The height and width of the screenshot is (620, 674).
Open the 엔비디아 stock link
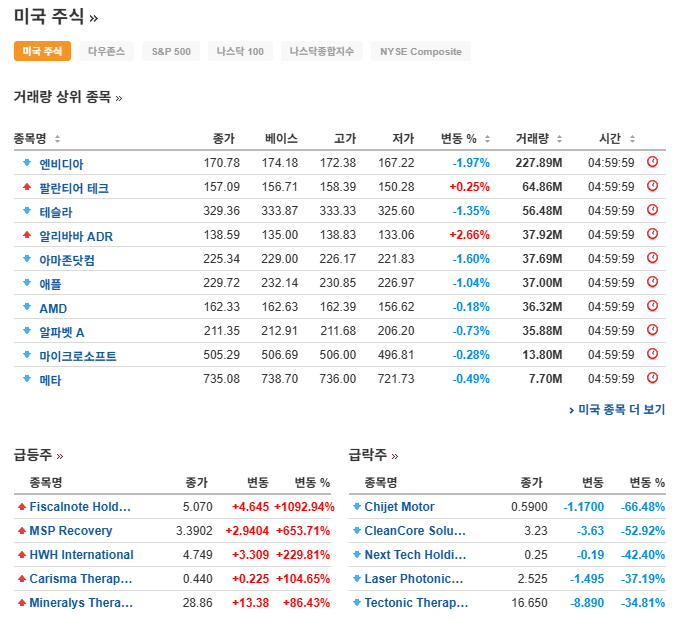(x=61, y=164)
